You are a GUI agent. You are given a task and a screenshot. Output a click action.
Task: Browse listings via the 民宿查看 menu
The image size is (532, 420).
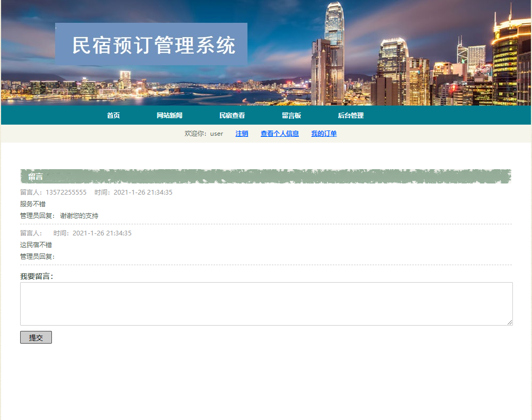coord(232,115)
